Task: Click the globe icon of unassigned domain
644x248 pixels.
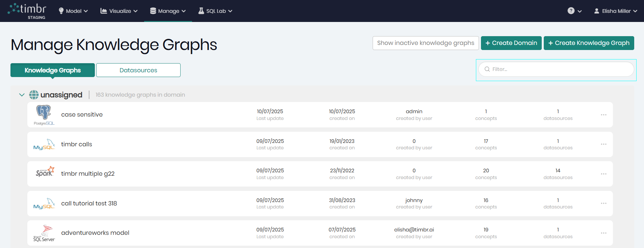Action: 34,95
